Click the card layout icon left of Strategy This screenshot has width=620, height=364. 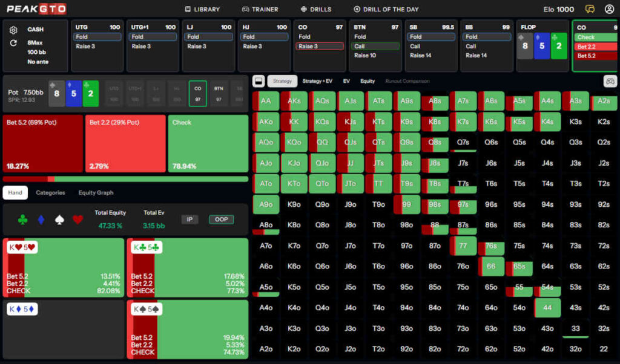point(259,81)
